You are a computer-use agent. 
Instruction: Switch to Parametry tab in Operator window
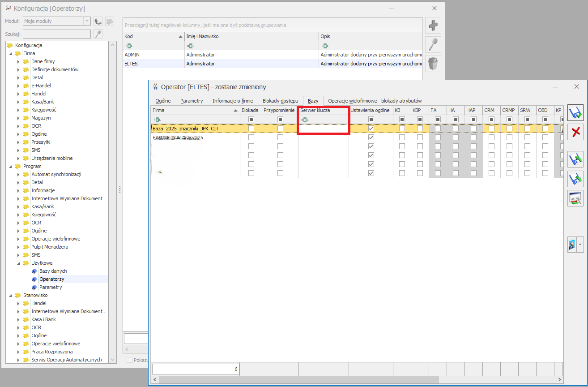(192, 101)
